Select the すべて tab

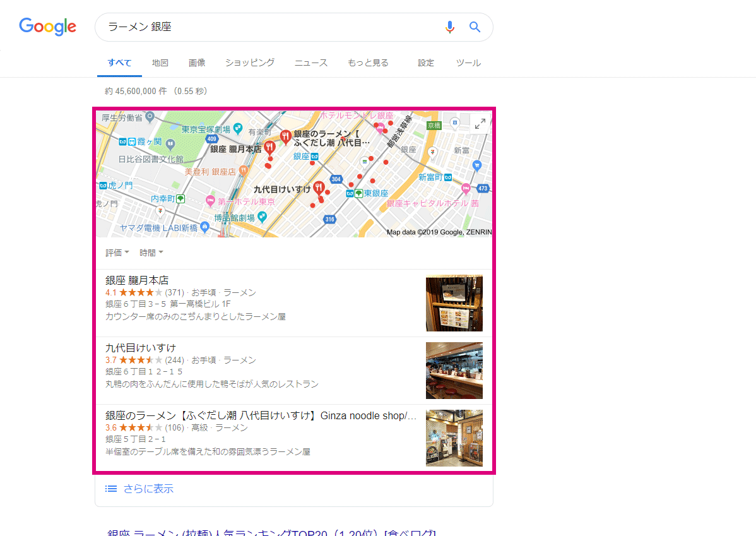tap(119, 63)
